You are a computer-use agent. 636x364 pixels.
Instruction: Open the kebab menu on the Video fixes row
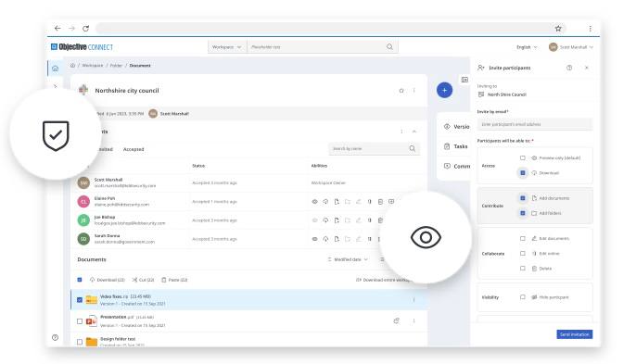(x=414, y=299)
